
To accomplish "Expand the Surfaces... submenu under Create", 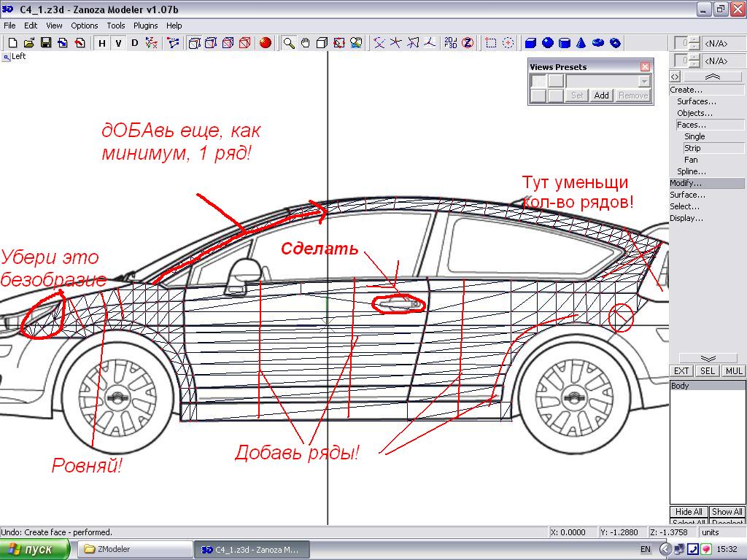I will tap(696, 101).
